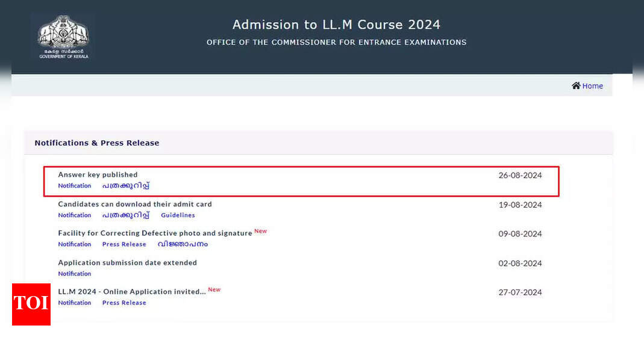Click 'Admission to LL.M Course 2024' title
Image resolution: width=644 pixels, height=349 pixels.
pyautogui.click(x=336, y=25)
